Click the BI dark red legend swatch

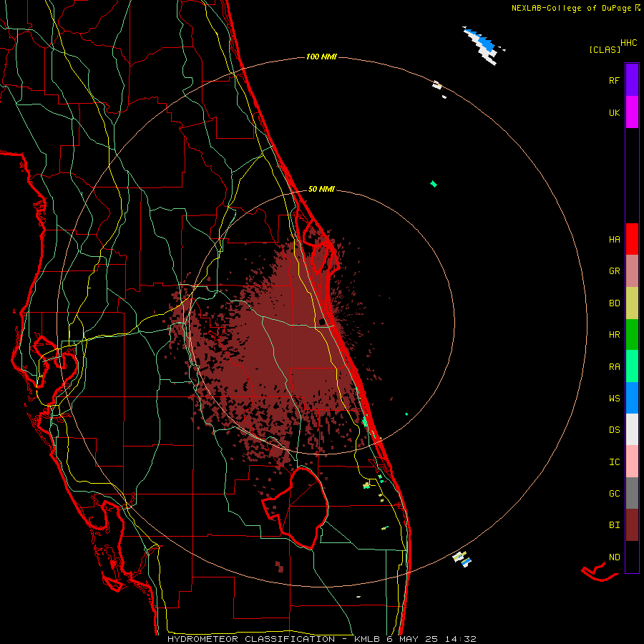click(632, 525)
